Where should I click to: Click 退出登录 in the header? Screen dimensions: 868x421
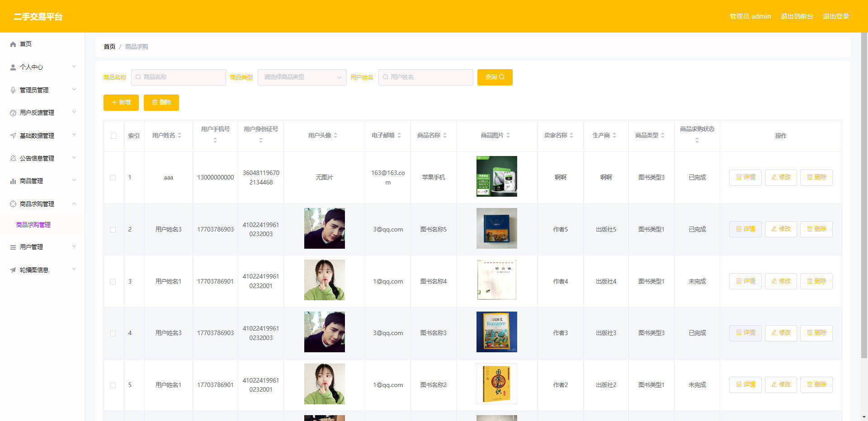click(836, 16)
